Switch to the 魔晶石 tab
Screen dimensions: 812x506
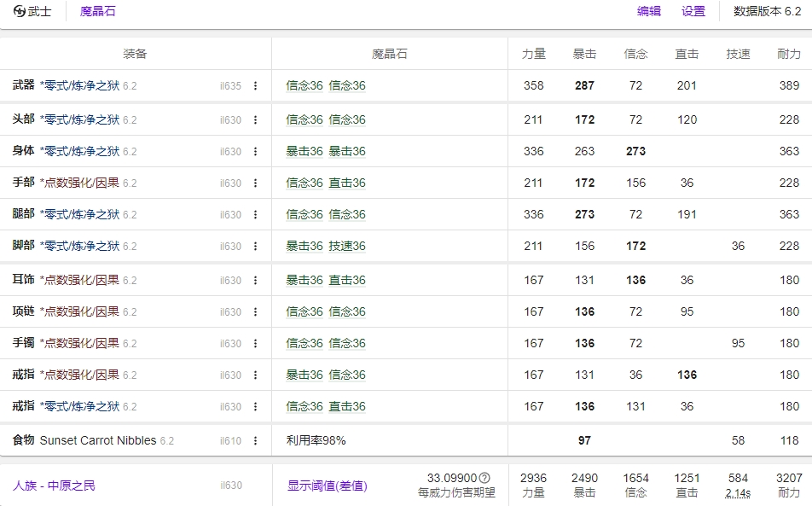(x=97, y=11)
